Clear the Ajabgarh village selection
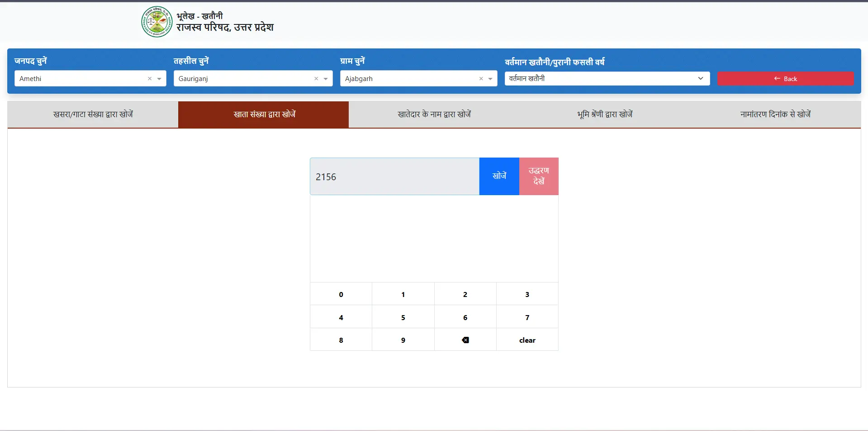868x431 pixels. tap(481, 78)
